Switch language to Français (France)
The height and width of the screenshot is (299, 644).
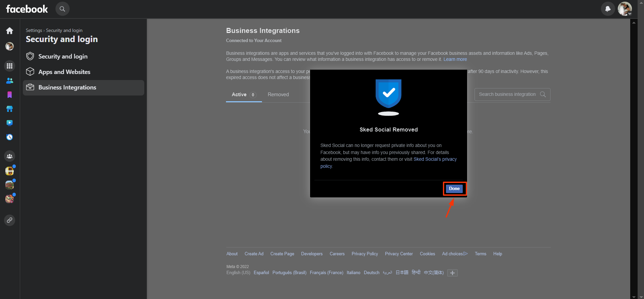click(327, 273)
